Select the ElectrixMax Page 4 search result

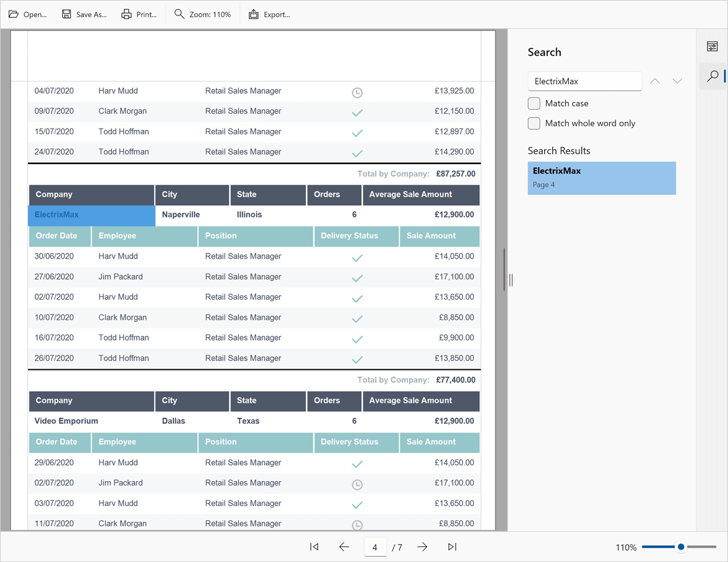point(601,178)
